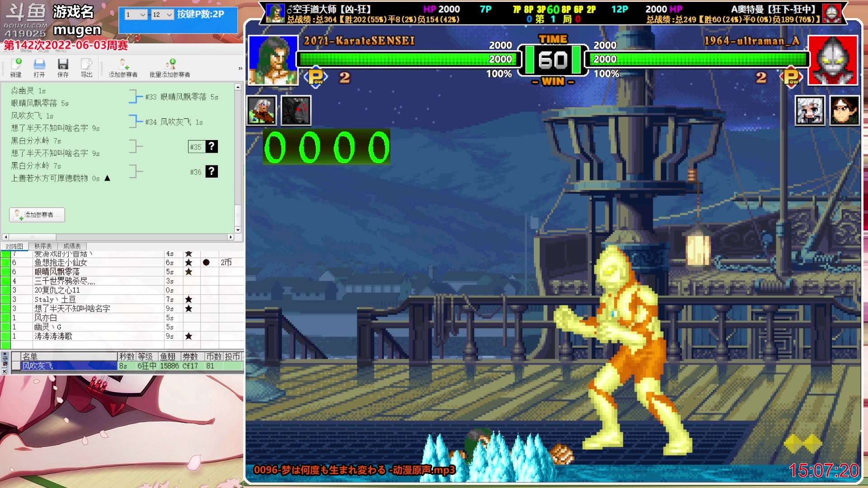Click the star in the 涛涛涛涛歌 row
Viewport: 868px width, 488px height.
(x=189, y=336)
